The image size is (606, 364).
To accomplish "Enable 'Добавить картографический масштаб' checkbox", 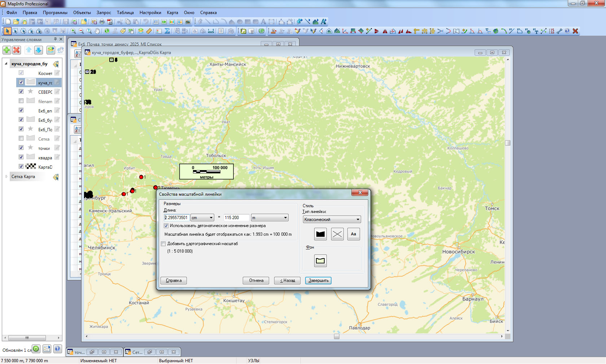I will (163, 244).
